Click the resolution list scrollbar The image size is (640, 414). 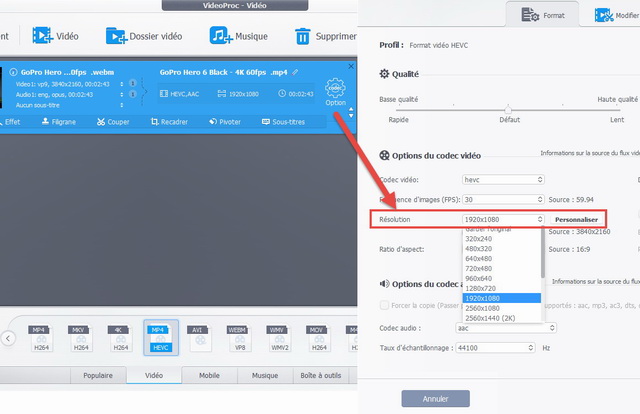pos(543,252)
